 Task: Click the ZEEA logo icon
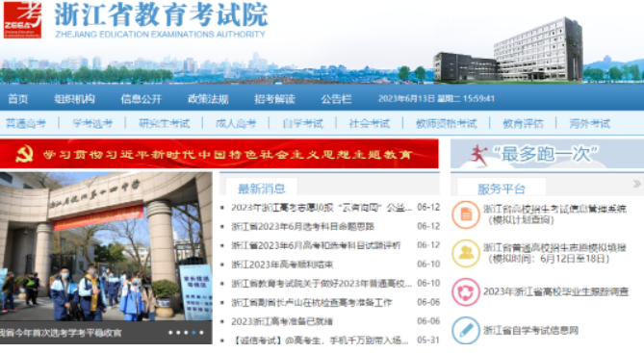point(22,19)
